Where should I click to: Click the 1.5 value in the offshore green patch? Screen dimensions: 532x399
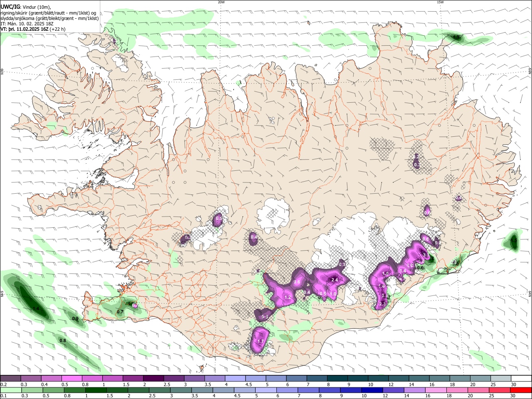514,241
